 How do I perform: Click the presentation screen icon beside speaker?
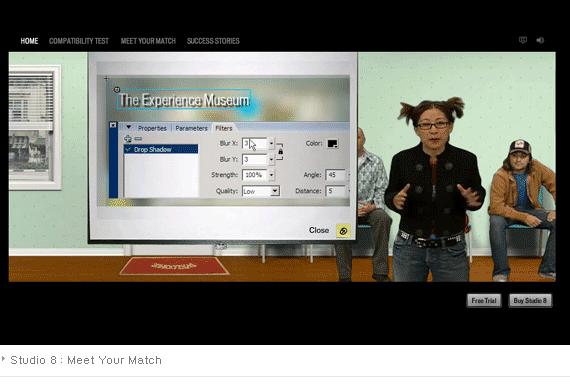[x=523, y=40]
